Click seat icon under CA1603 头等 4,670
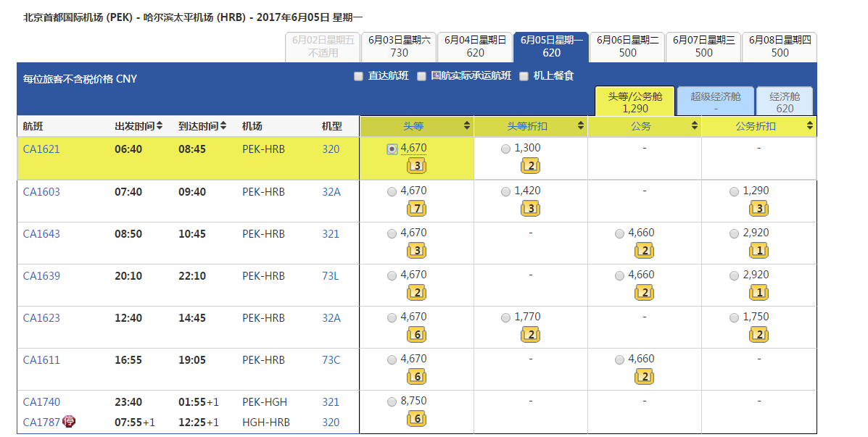Viewport: 868px width, 437px height. pos(416,209)
